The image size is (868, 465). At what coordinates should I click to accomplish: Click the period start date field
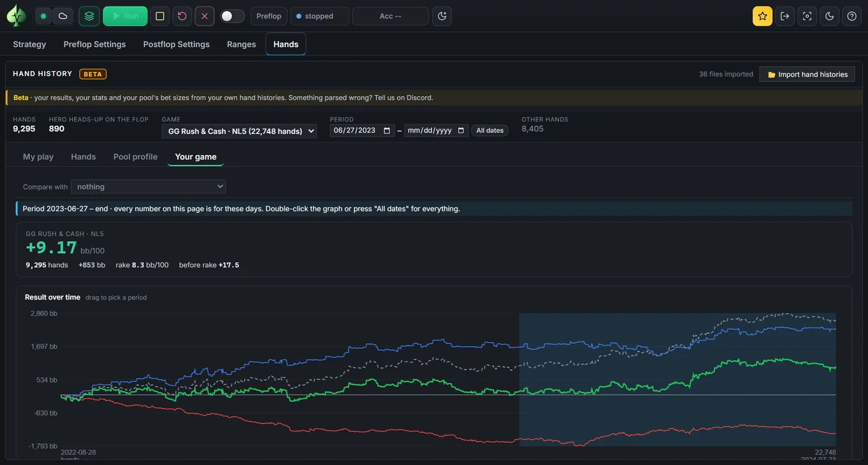click(x=362, y=131)
